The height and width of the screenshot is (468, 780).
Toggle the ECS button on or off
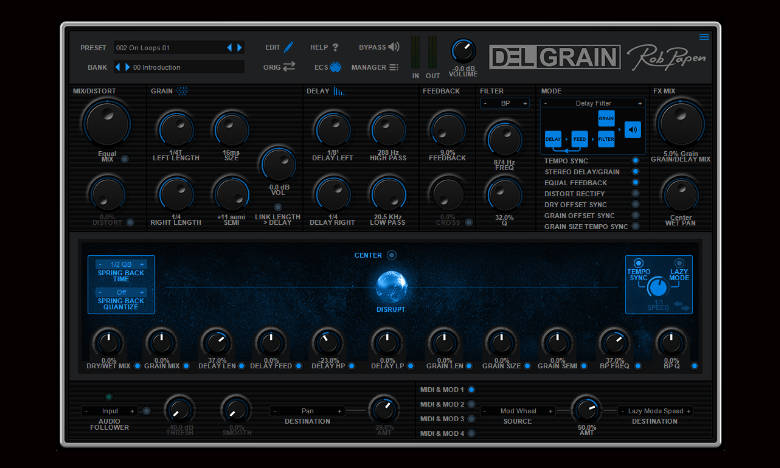tap(335, 67)
